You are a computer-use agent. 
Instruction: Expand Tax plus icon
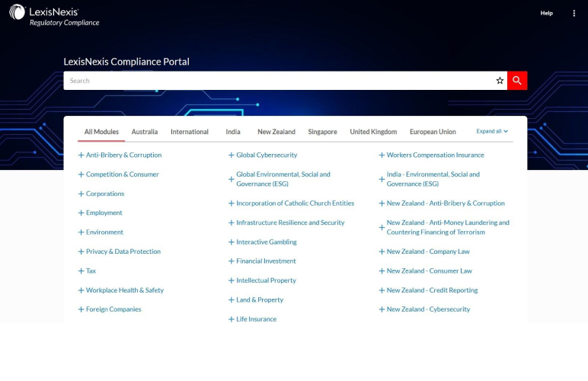[x=81, y=271]
